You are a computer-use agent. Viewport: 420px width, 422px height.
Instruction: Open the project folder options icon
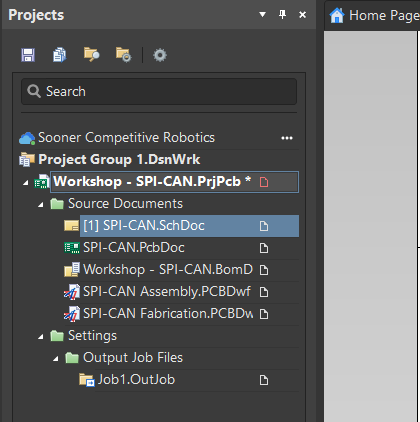coord(124,55)
